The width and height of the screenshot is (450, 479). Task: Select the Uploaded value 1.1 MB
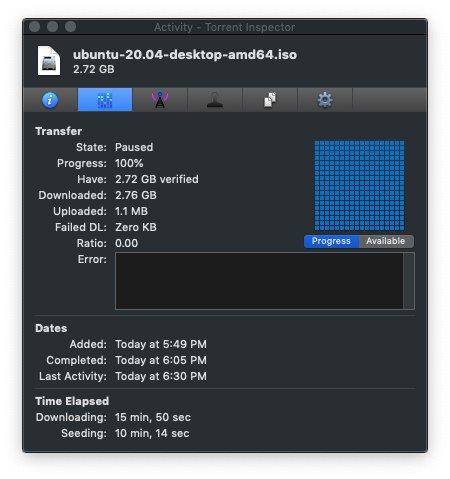coord(131,211)
